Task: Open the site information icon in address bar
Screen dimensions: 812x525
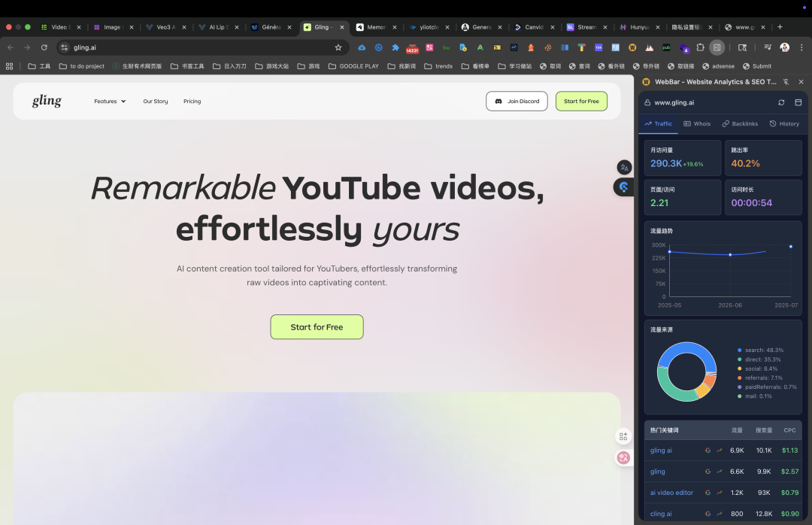Action: click(64, 47)
